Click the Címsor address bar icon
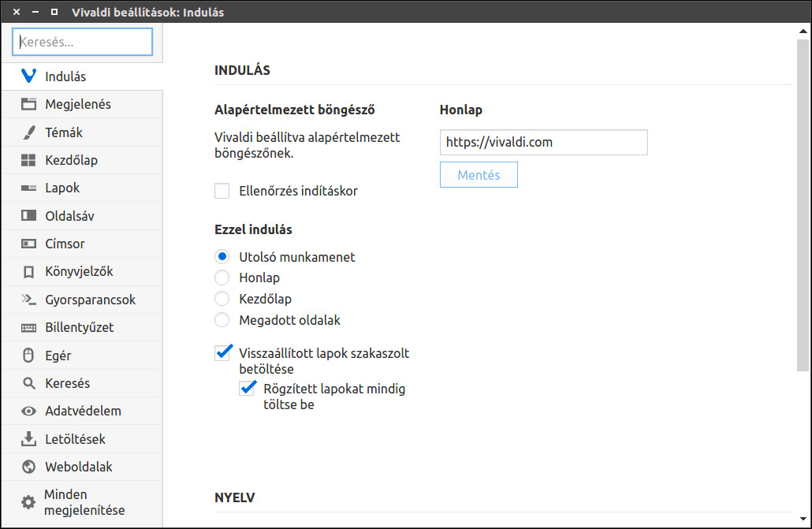Image resolution: width=812 pixels, height=529 pixels. coord(28,244)
